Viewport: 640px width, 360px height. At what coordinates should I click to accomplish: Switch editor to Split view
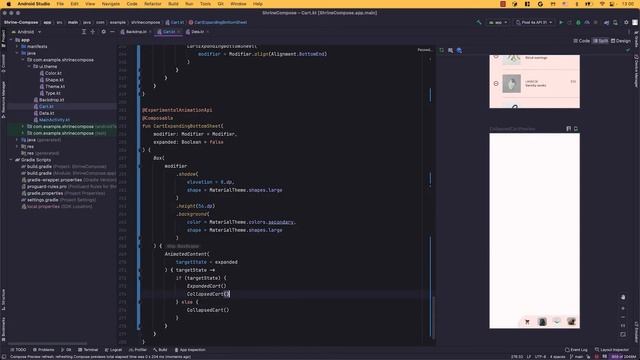(600, 41)
